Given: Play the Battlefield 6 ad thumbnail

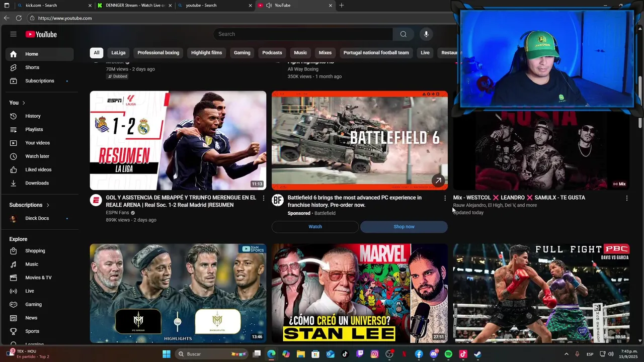Looking at the screenshot, I should 360,140.
